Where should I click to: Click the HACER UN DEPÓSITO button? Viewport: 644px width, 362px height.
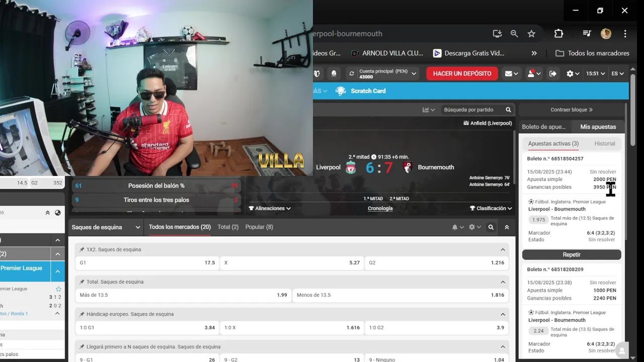pos(462,73)
